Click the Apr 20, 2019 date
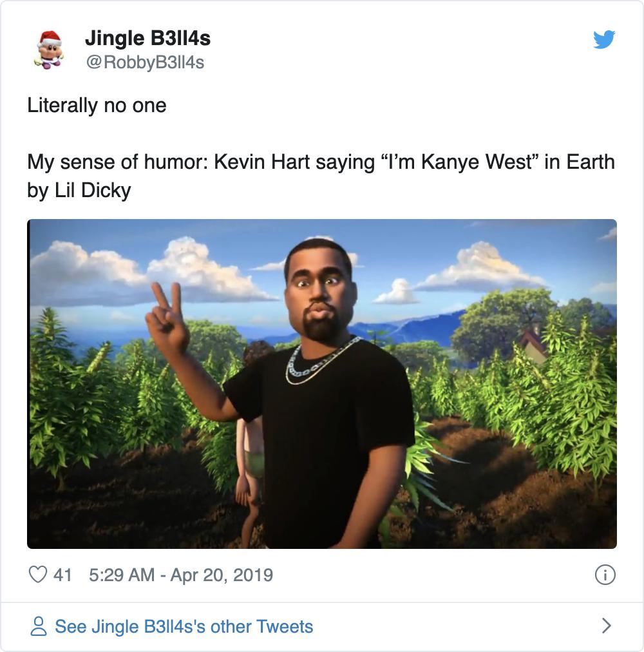The width and height of the screenshot is (644, 652). 222,575
